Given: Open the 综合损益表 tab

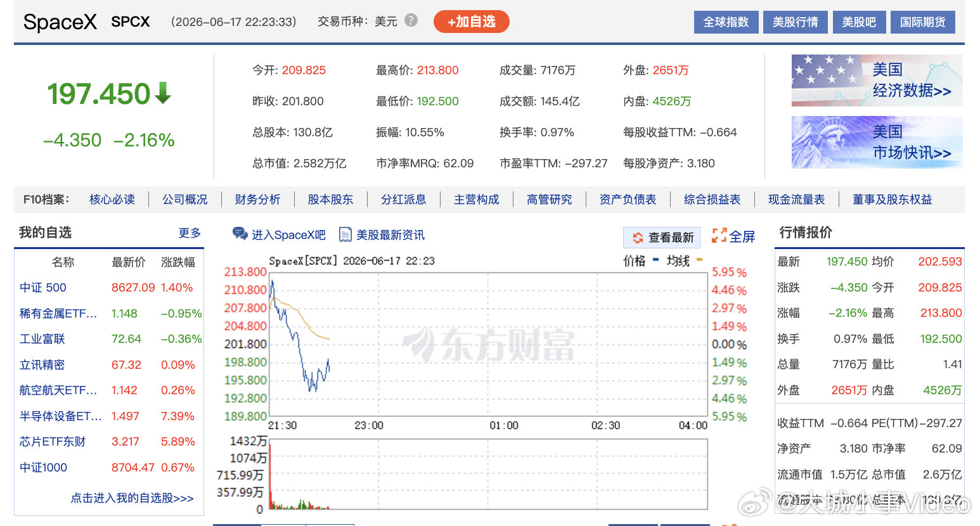Looking at the screenshot, I should click(x=712, y=200).
